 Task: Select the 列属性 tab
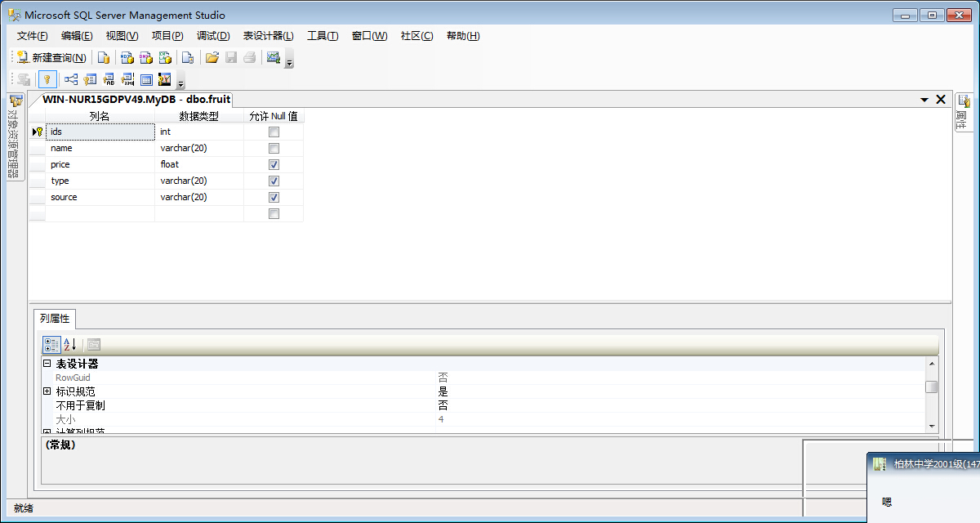point(55,318)
